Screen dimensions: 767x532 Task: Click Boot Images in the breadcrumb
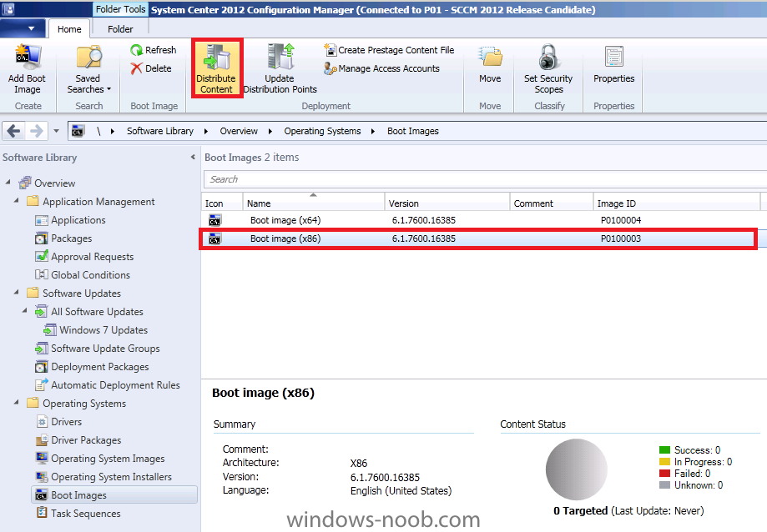click(x=413, y=131)
